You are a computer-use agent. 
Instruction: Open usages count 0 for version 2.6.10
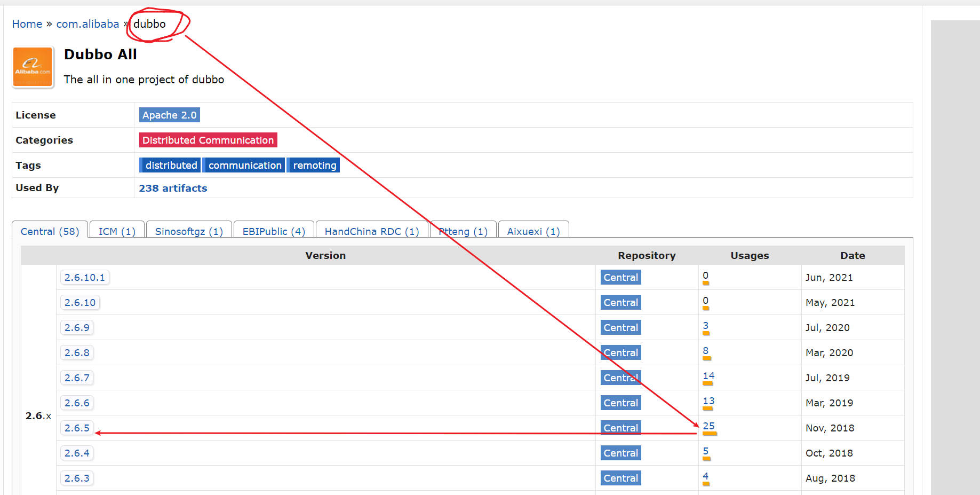click(x=706, y=301)
